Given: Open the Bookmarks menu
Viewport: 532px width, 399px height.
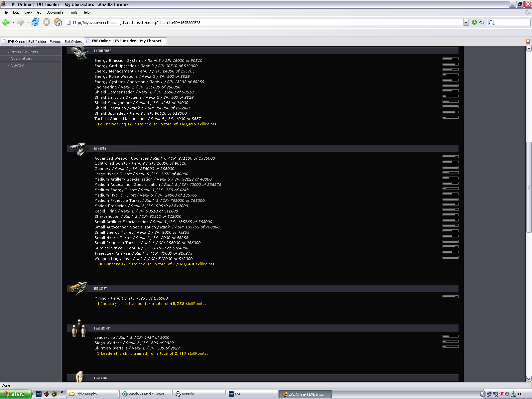Looking at the screenshot, I should coord(55,12).
